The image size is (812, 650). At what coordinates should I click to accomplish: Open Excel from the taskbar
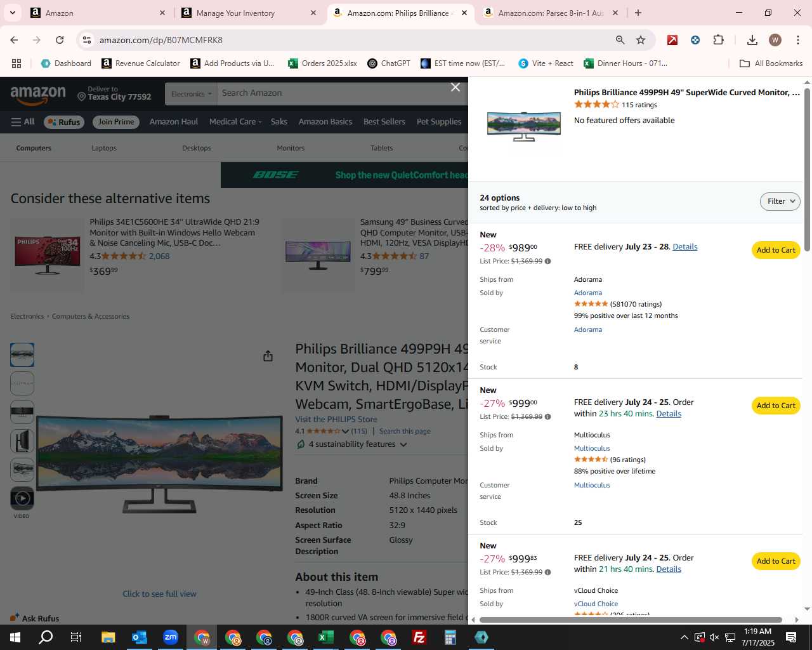coord(325,637)
